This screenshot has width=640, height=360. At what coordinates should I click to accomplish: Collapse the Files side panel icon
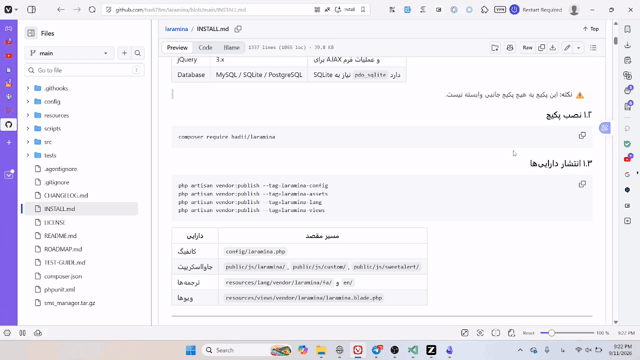(31, 33)
